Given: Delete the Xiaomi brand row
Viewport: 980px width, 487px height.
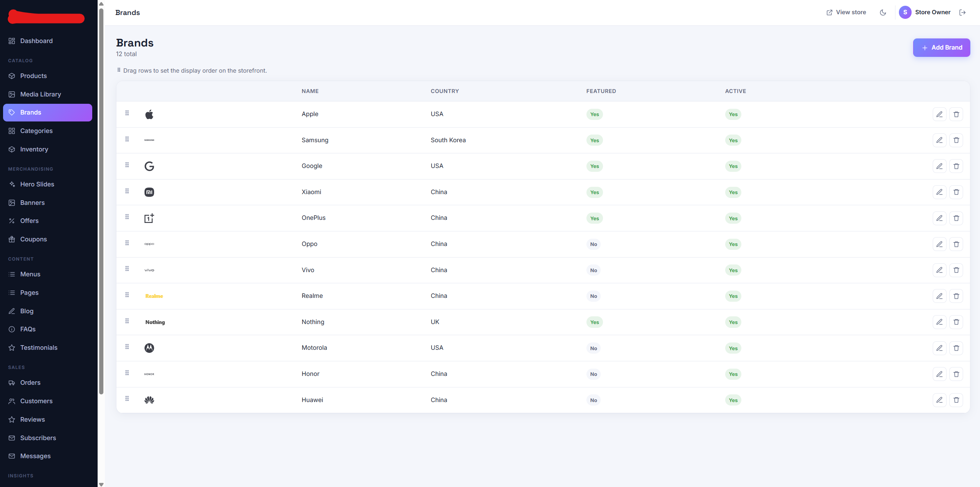Looking at the screenshot, I should click(x=956, y=192).
